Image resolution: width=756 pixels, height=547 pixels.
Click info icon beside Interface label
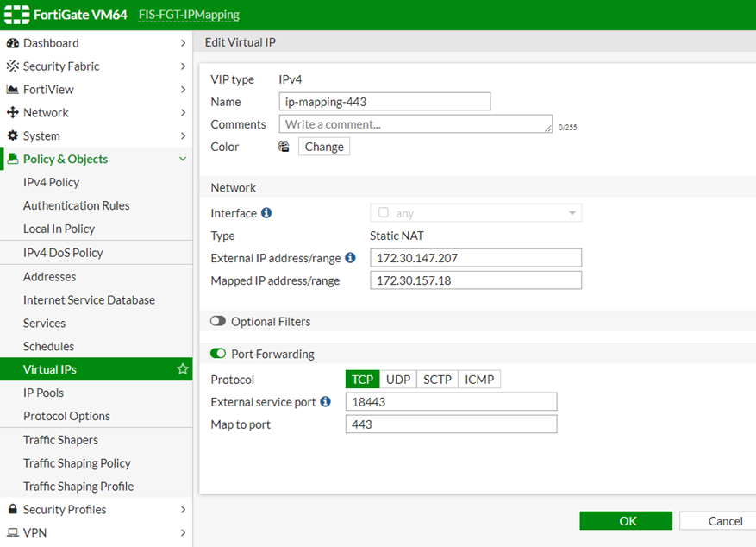tap(266, 213)
